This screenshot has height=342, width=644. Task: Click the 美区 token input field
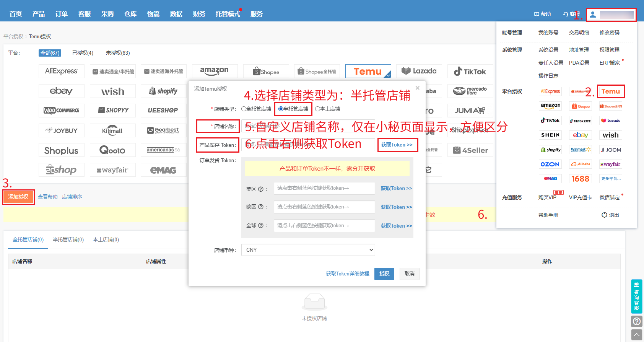pyautogui.click(x=324, y=188)
